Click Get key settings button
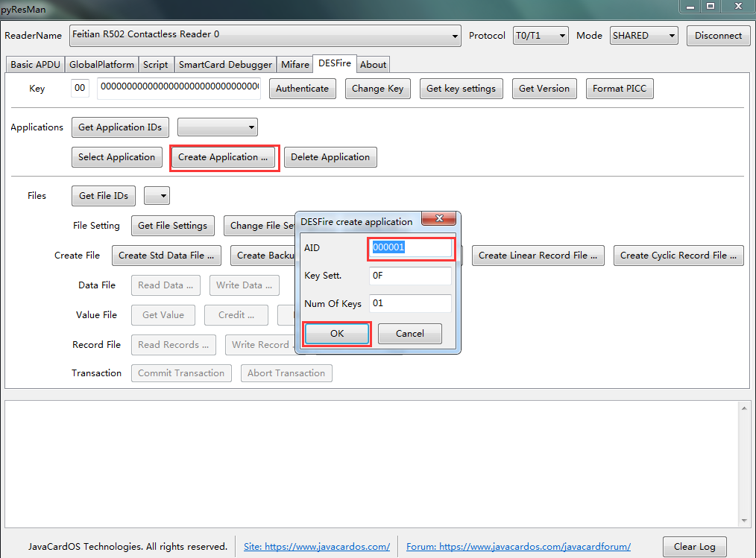The image size is (756, 558). pyautogui.click(x=461, y=89)
